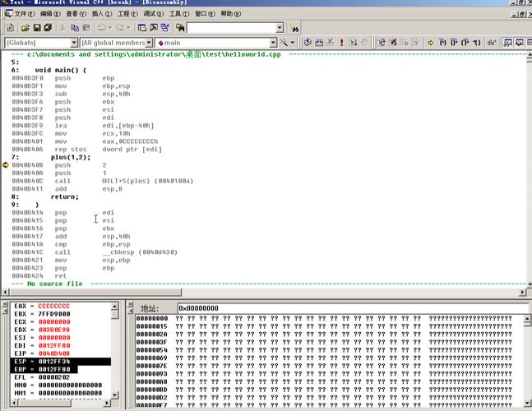Click the Stop Debugging icon
Screen dimensions: 532x411
[393, 43]
